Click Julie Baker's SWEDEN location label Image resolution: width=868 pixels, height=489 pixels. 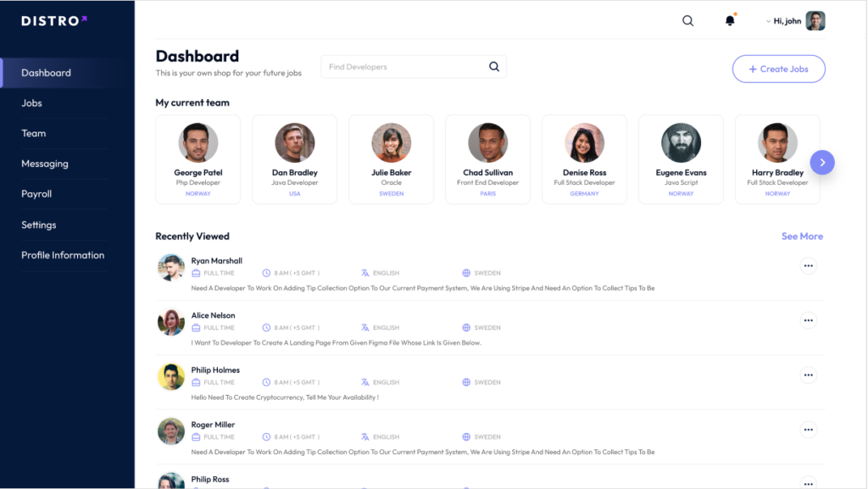tap(392, 193)
